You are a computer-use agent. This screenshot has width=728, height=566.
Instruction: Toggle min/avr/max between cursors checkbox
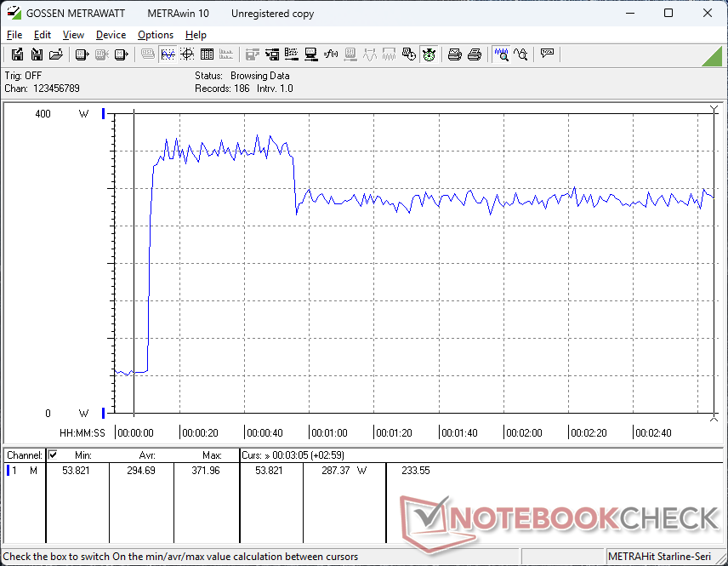(x=53, y=455)
